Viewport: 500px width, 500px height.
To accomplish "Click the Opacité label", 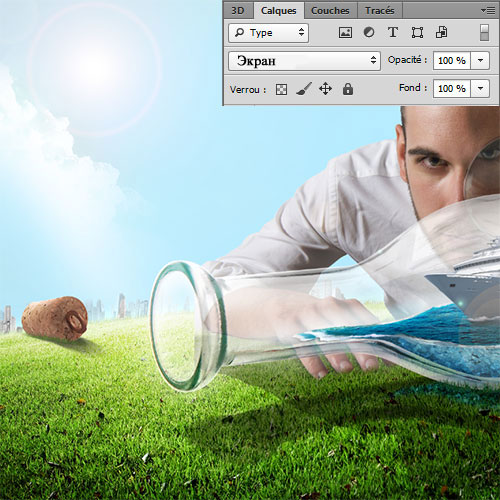I will click(x=407, y=60).
